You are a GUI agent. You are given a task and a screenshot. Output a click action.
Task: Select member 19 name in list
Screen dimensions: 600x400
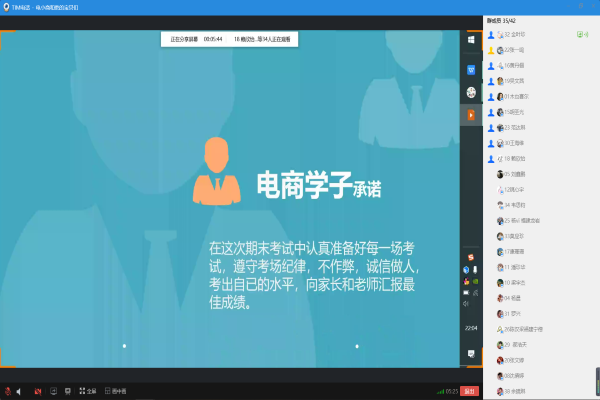coord(514,81)
